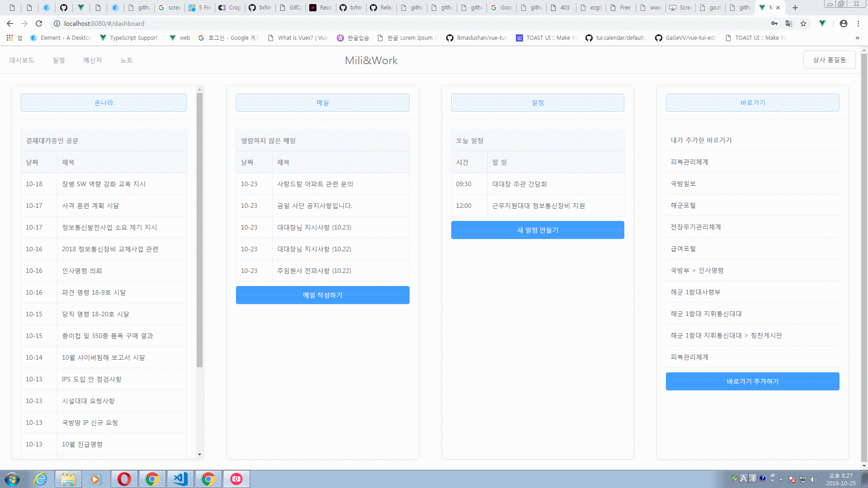Open the Chrome three-dot menu

[858, 23]
